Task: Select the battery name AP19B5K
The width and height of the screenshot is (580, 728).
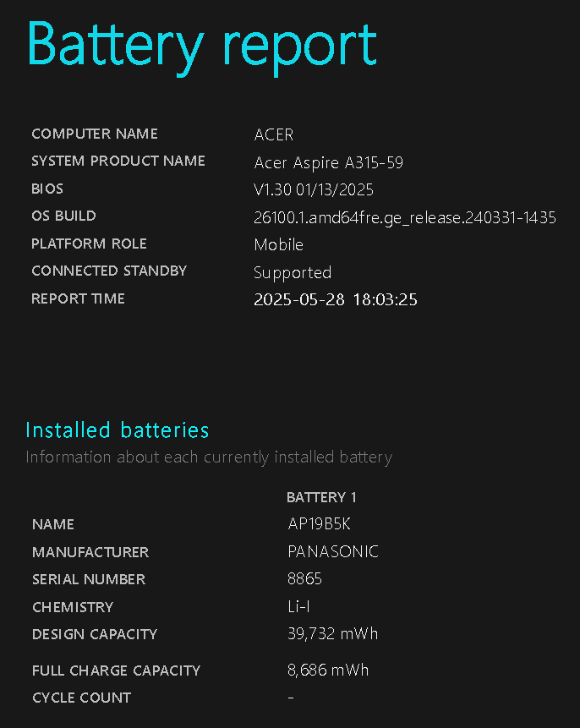Action: tap(319, 523)
